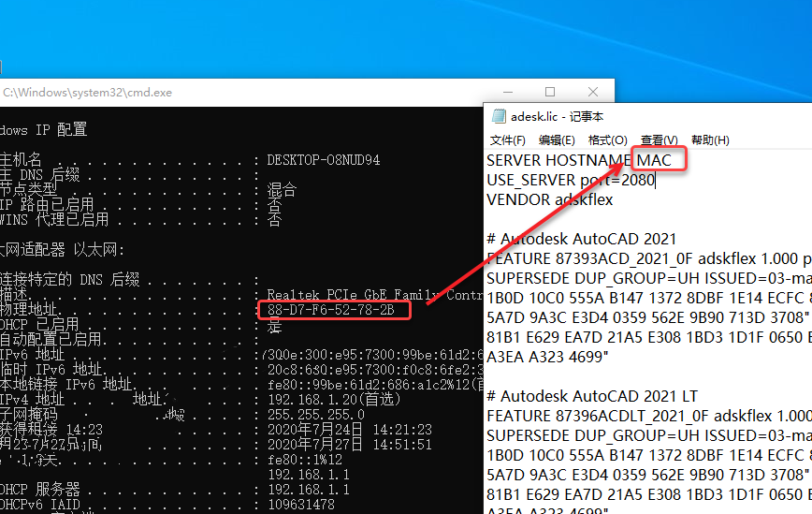Click the '# Autodesk AutoCAD 2021' comment line
This screenshot has height=514, width=812.
581,239
